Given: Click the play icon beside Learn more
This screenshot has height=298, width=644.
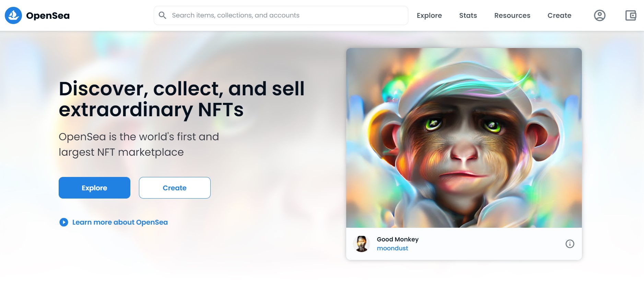Looking at the screenshot, I should (64, 222).
